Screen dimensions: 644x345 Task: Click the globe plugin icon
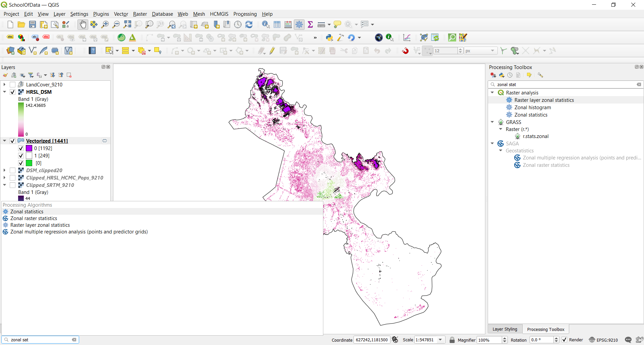click(x=379, y=38)
